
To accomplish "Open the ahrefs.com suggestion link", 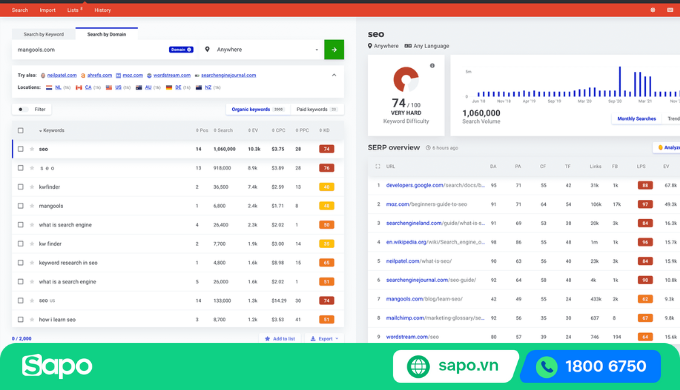I will point(99,75).
